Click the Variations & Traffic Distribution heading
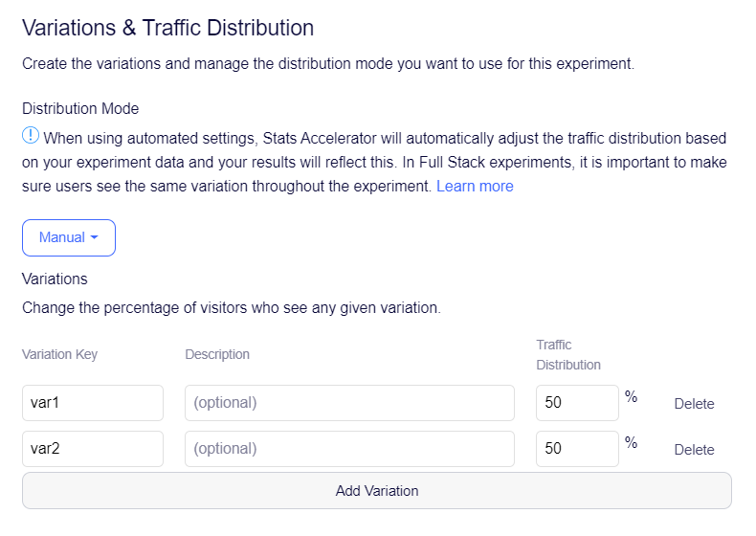 [x=167, y=29]
